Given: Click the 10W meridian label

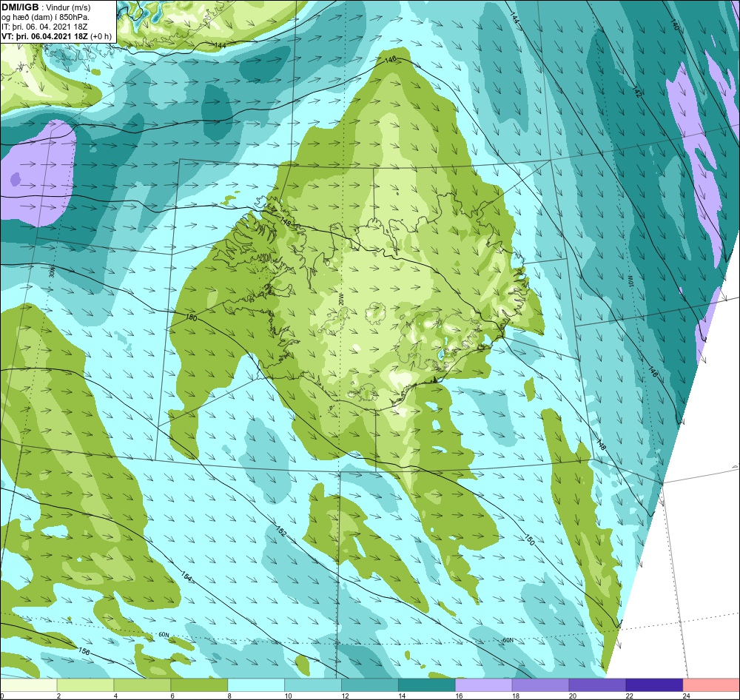Looking at the screenshot, I should click(630, 281).
